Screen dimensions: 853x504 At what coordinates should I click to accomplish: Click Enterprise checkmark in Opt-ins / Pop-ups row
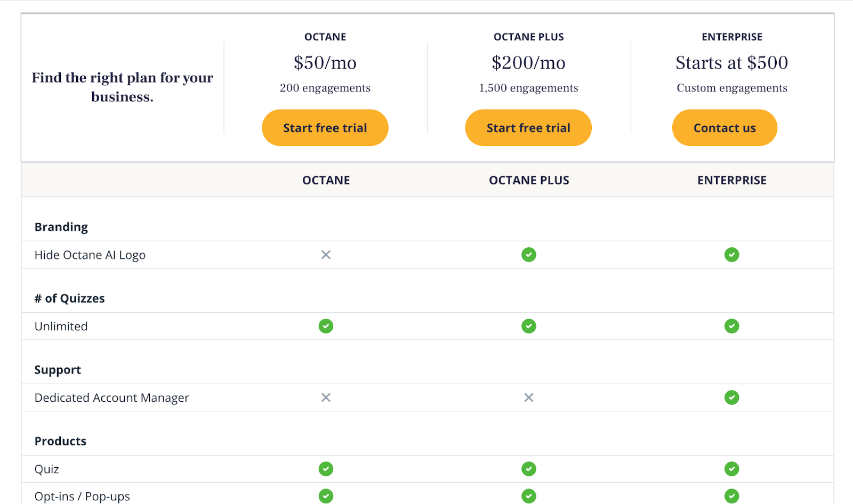(x=731, y=496)
